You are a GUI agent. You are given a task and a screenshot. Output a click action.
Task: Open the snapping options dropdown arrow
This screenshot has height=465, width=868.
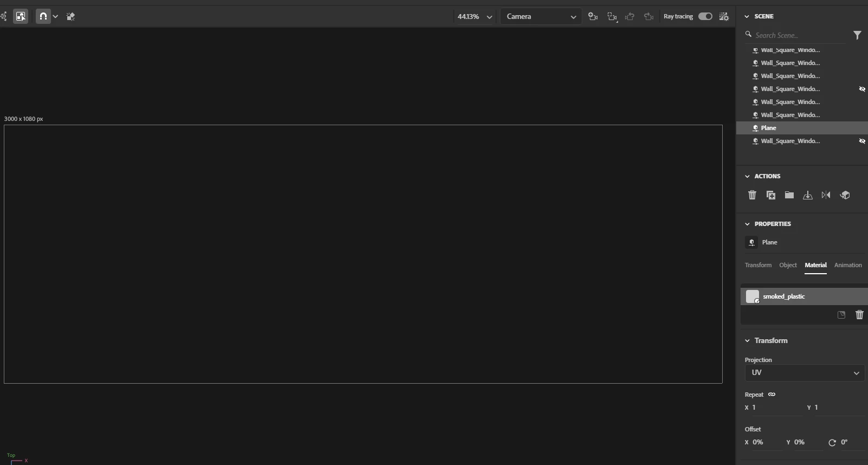click(55, 17)
